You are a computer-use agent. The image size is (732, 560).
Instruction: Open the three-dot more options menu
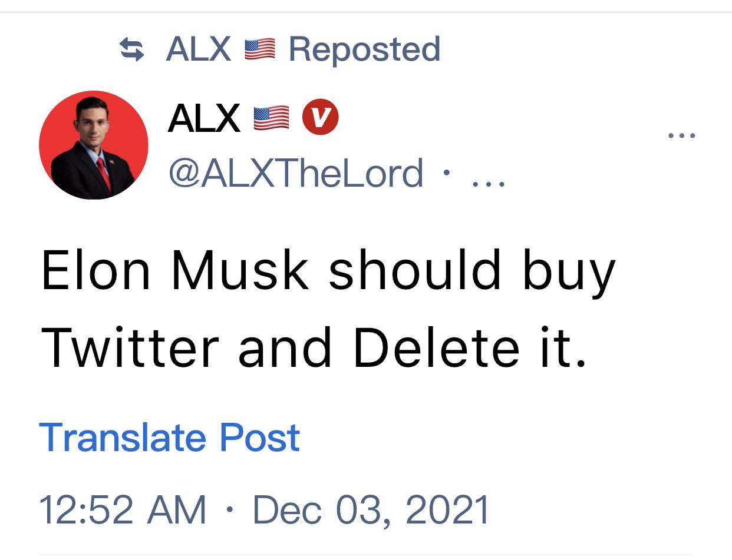point(682,136)
